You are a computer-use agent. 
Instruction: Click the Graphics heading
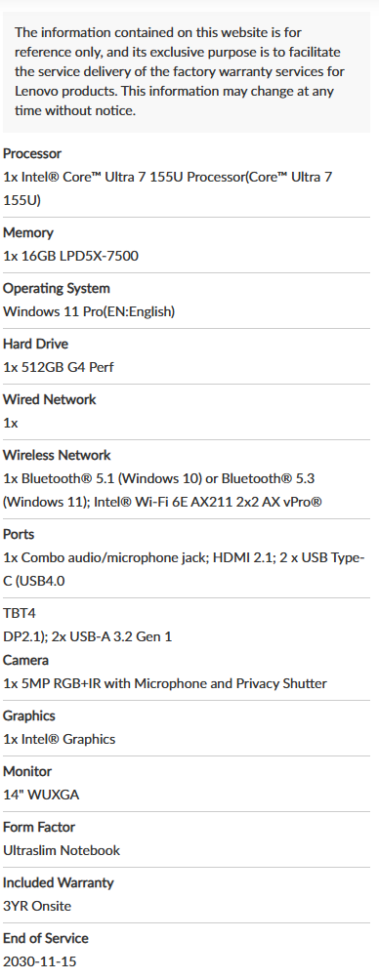pos(29,716)
